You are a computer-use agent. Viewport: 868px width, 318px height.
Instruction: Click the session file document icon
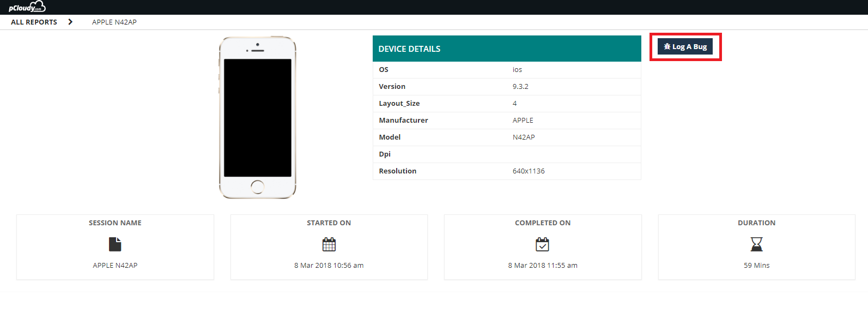tap(115, 244)
